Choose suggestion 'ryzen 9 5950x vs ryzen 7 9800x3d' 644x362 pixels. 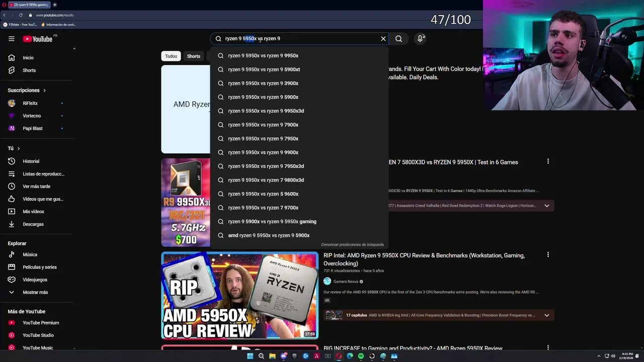299,180
